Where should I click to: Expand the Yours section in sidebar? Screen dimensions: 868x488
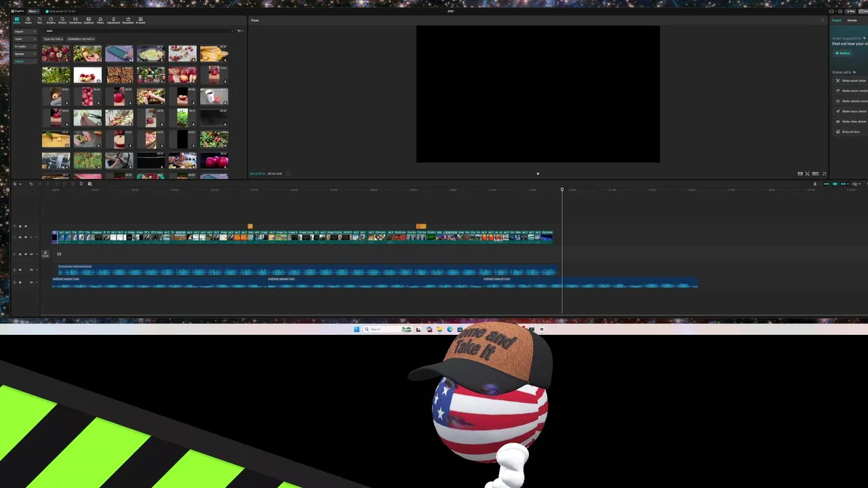pos(25,39)
